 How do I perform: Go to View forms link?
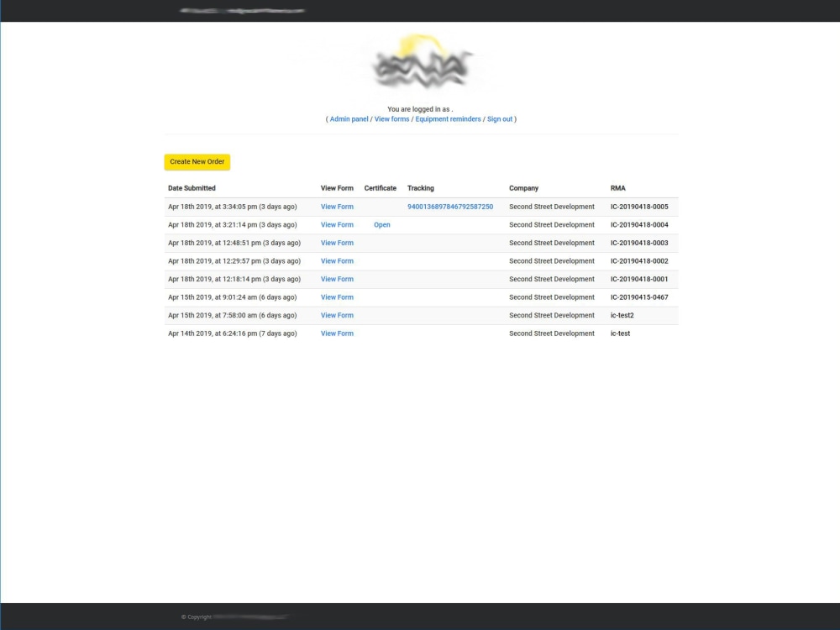click(391, 119)
